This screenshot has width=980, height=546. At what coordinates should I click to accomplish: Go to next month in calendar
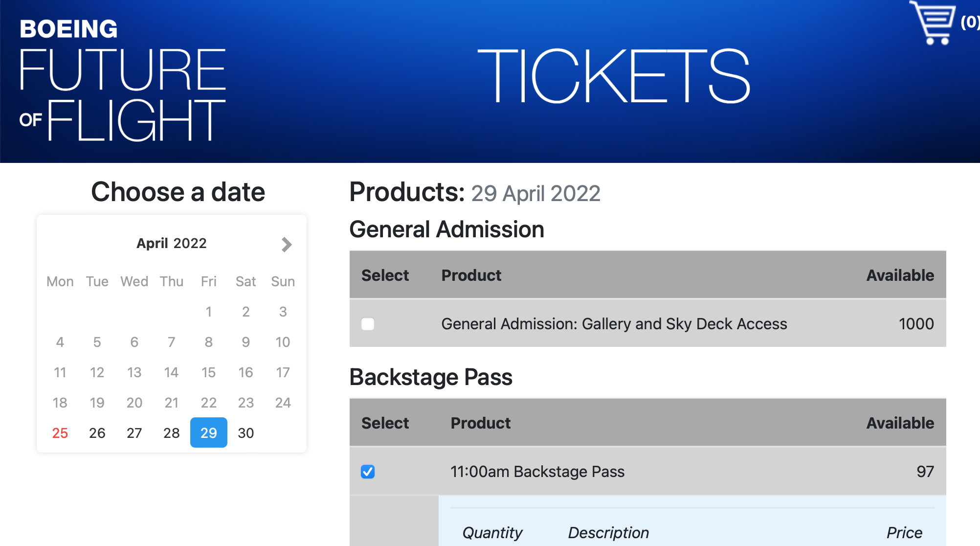[287, 244]
